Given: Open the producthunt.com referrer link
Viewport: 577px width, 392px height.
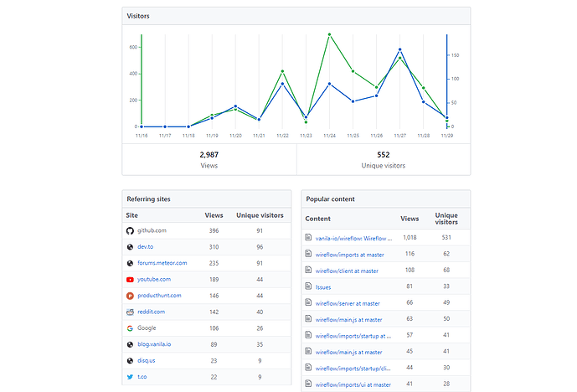Looking at the screenshot, I should tap(159, 295).
